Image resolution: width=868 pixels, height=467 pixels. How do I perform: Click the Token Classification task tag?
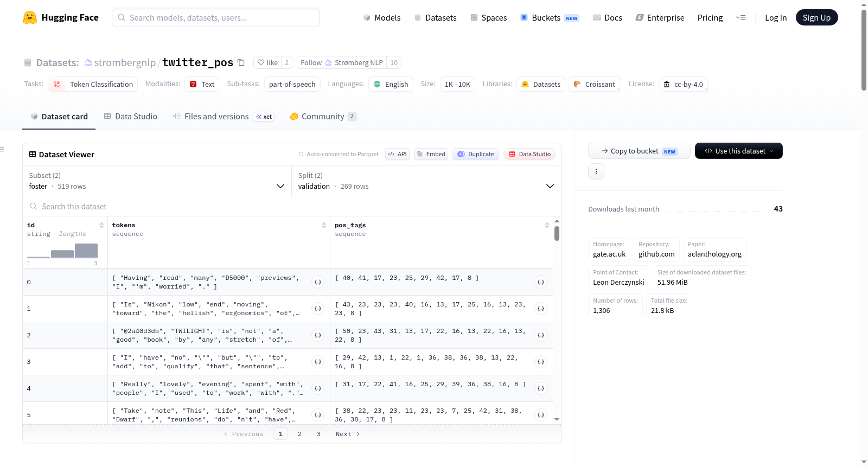click(x=93, y=84)
